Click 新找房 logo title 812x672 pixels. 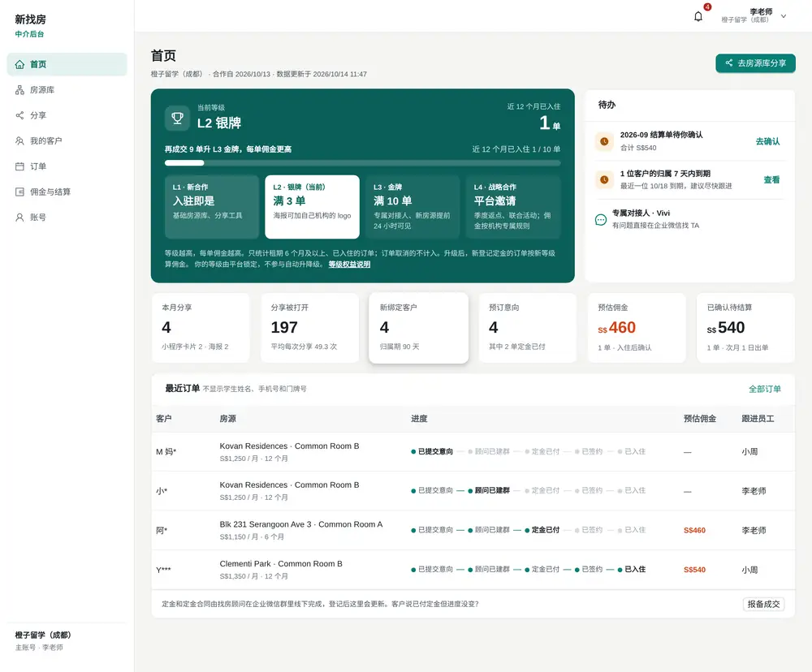tap(30, 19)
